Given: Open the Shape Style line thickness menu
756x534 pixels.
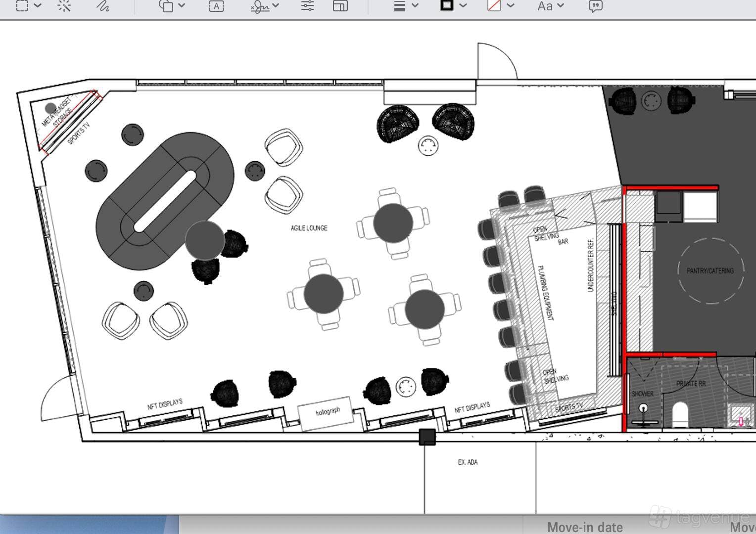Looking at the screenshot, I should point(400,6).
